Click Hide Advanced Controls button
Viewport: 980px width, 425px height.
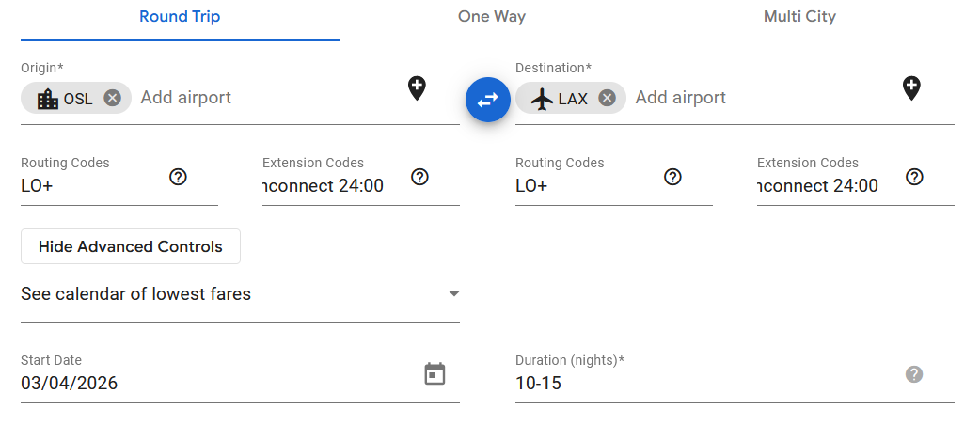pyautogui.click(x=131, y=246)
